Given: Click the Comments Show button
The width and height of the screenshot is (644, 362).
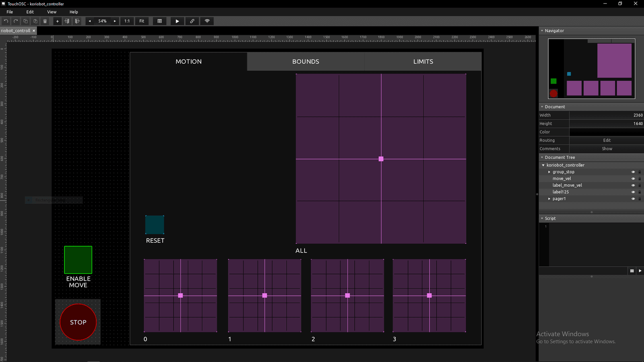Looking at the screenshot, I should click(x=607, y=149).
